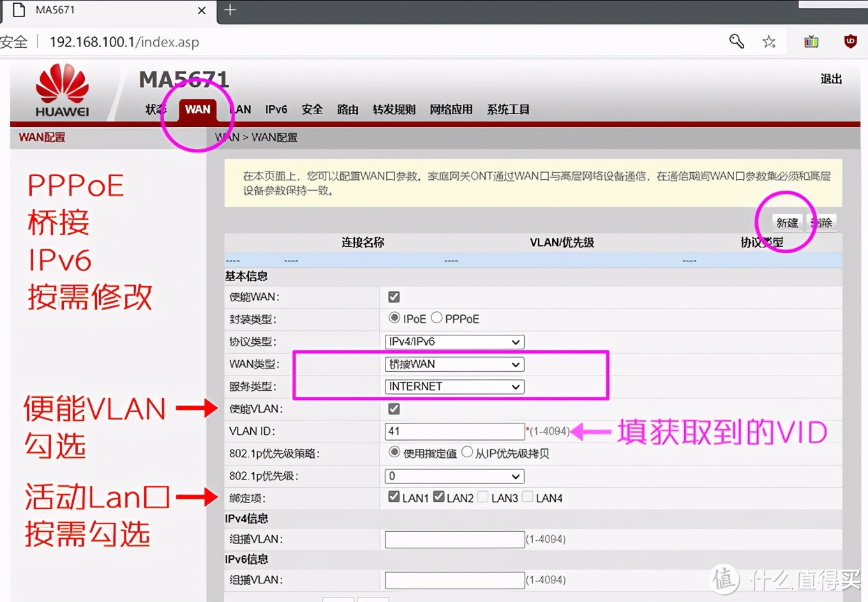Open the 安全 menu tab

pyautogui.click(x=312, y=109)
